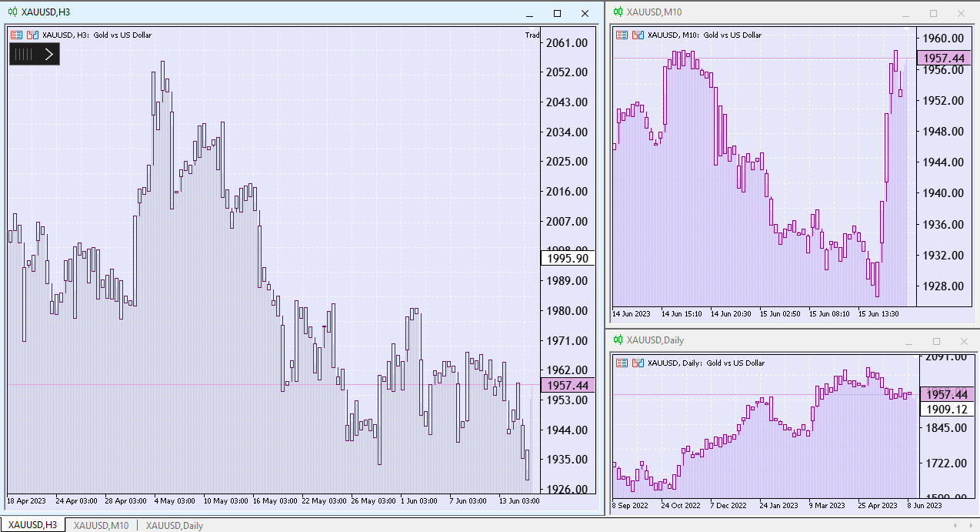This screenshot has height=532, width=980.
Task: Click the 14 Jun 15:10 time on M10 axis
Action: click(682, 314)
